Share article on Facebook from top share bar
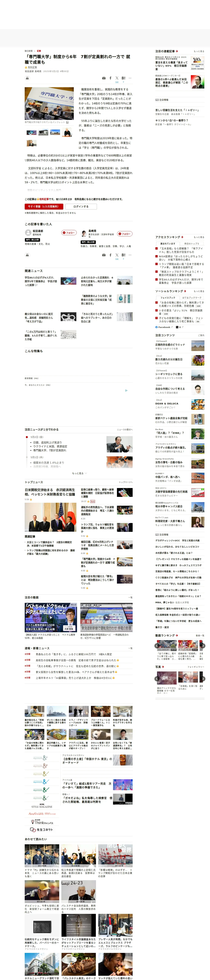 pyautogui.click(x=111, y=78)
